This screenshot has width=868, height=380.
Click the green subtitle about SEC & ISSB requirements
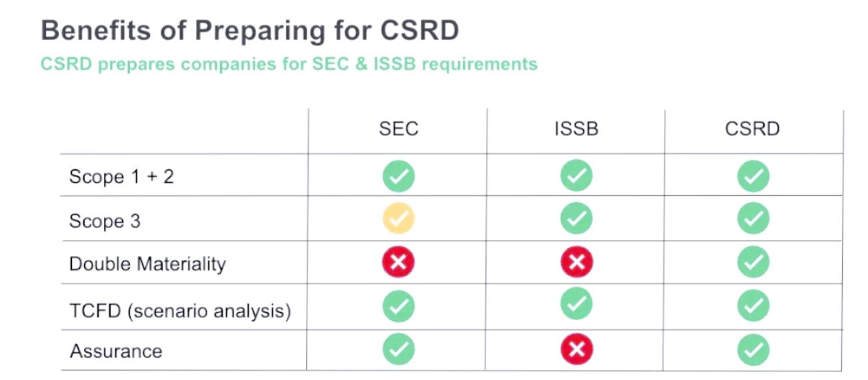click(289, 64)
